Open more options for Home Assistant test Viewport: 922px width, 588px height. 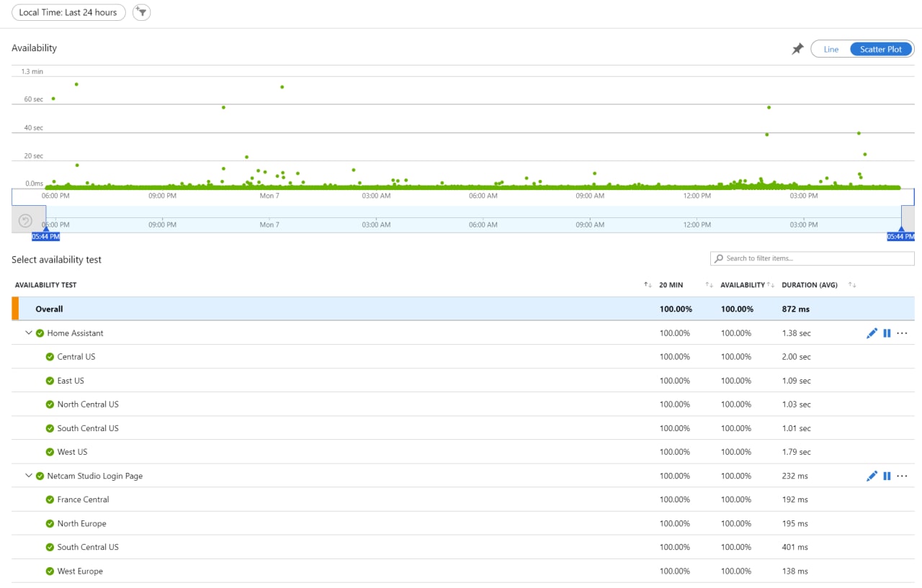[902, 333]
